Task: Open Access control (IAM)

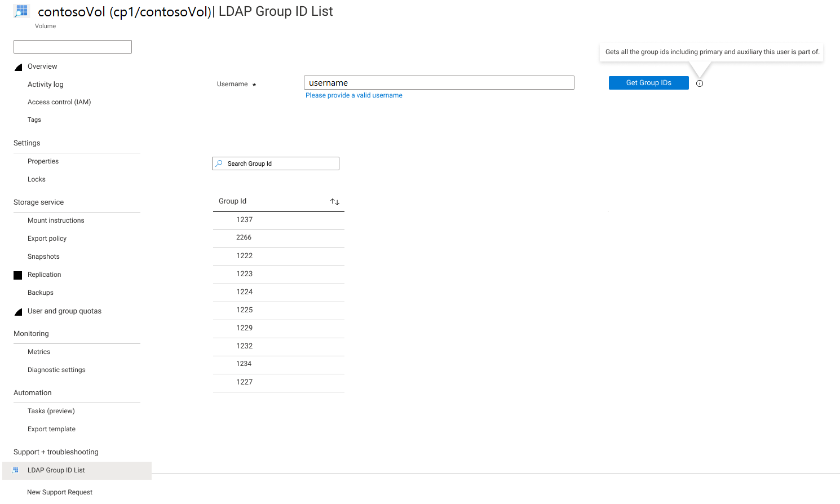Action: [x=59, y=102]
